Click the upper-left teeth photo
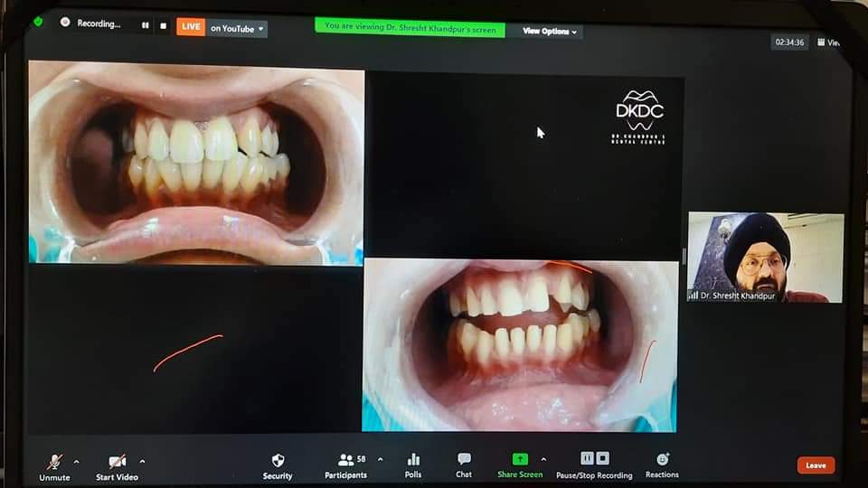Image resolution: width=868 pixels, height=488 pixels. 196,162
